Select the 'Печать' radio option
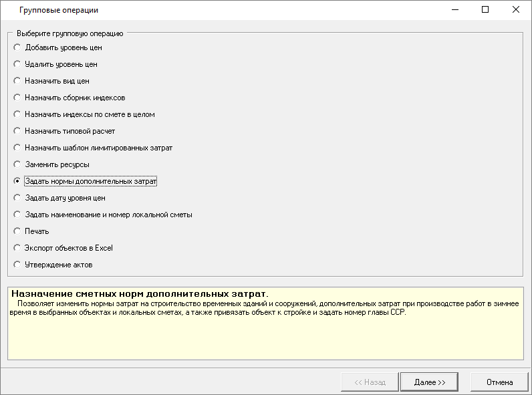 tap(17, 231)
